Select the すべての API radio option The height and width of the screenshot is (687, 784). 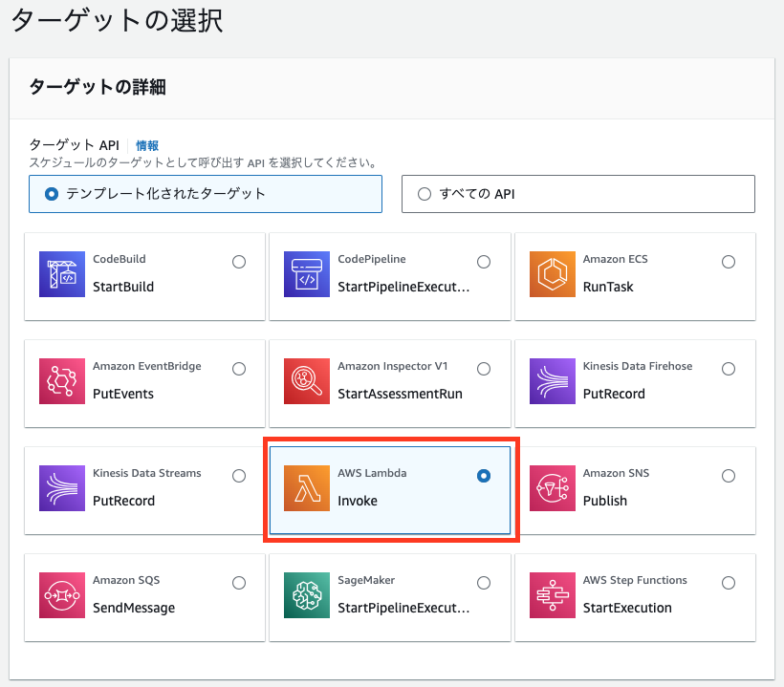(x=425, y=194)
